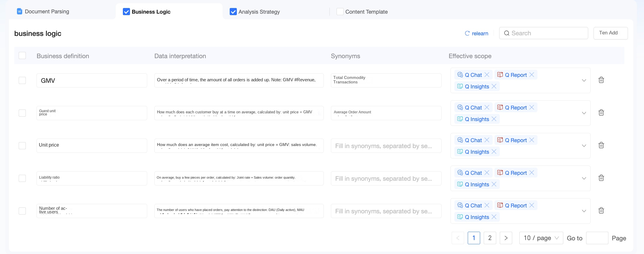Click synonyms field for Number of active users

(386, 211)
